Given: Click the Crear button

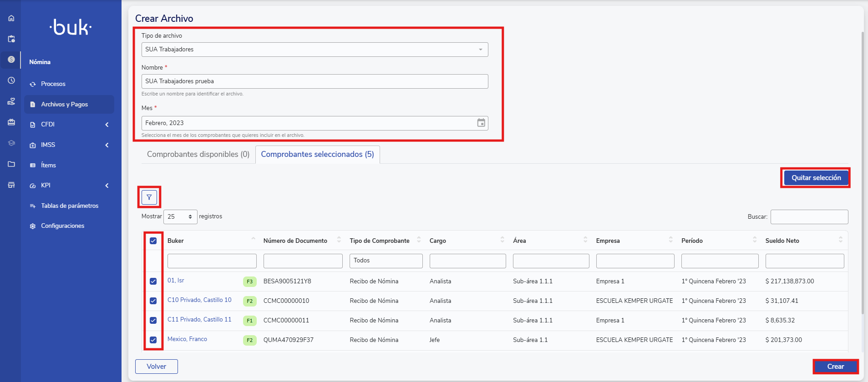Looking at the screenshot, I should coord(835,367).
